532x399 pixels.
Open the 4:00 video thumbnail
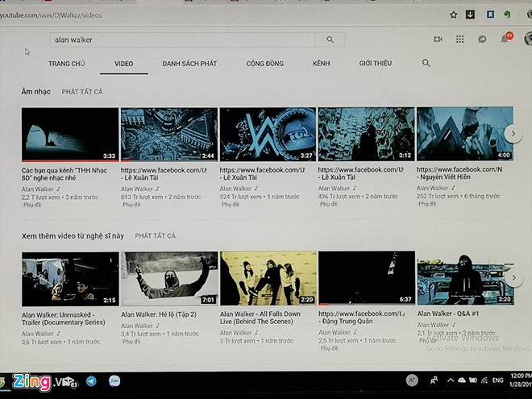tap(465, 134)
